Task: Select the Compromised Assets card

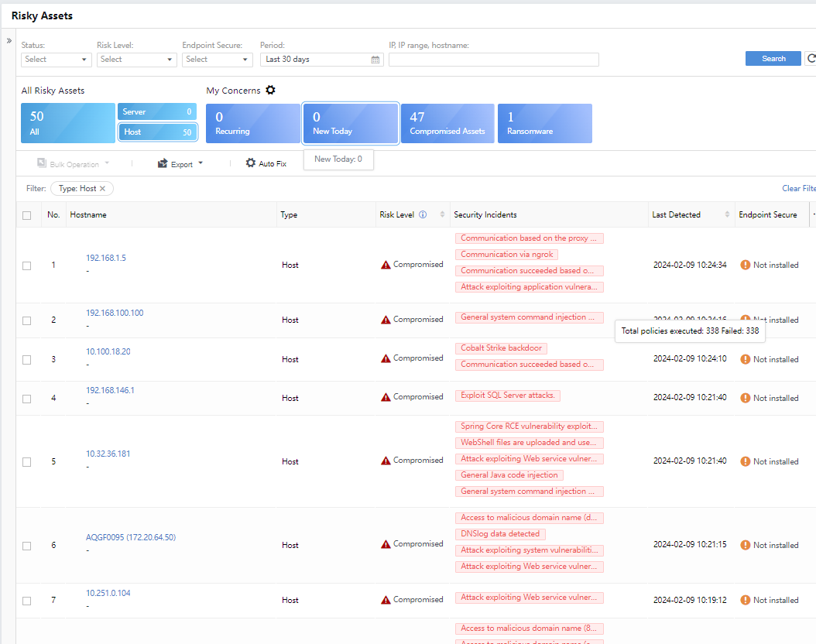Action: click(447, 124)
